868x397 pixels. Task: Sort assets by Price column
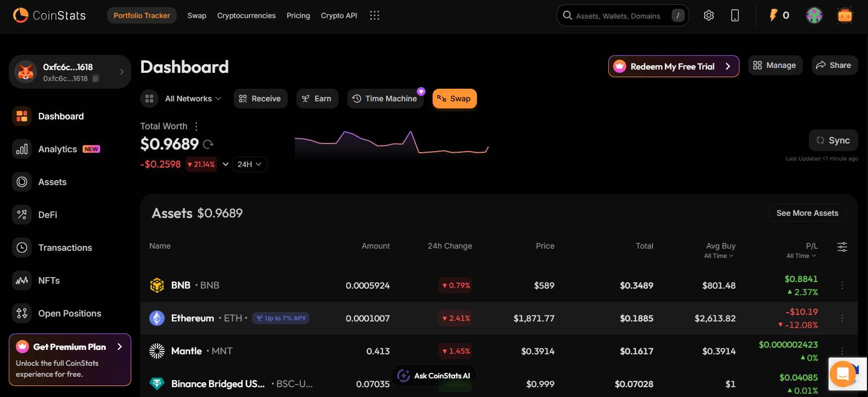[x=545, y=246]
